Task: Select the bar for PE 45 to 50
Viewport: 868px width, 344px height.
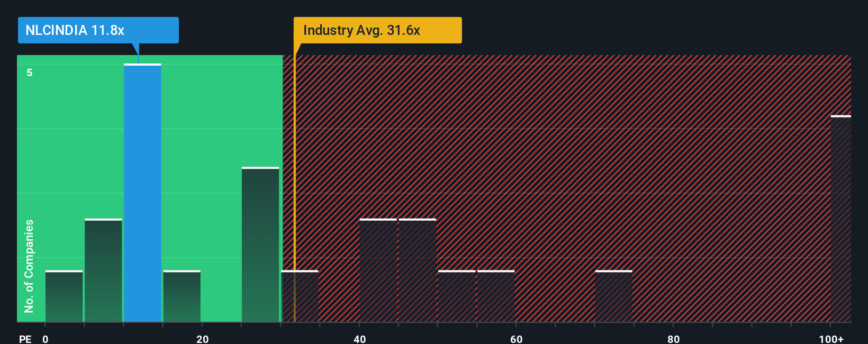Action: [x=418, y=270]
